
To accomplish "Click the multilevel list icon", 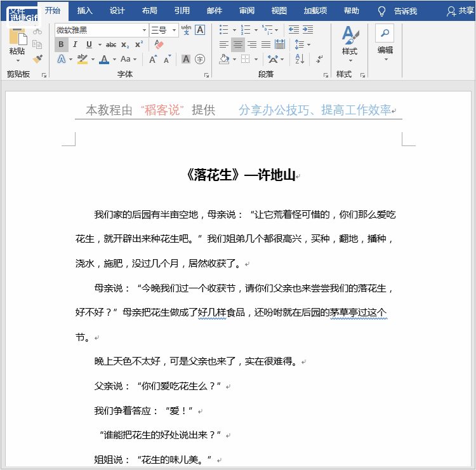I will tap(267, 30).
